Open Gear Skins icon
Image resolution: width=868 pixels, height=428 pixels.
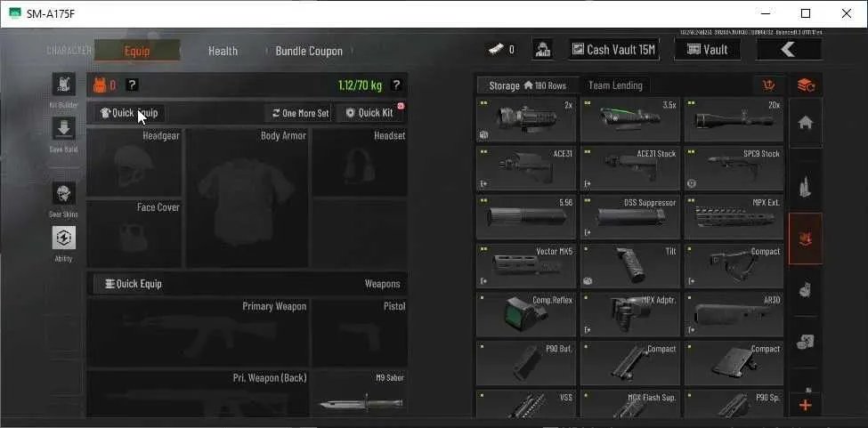(64, 194)
